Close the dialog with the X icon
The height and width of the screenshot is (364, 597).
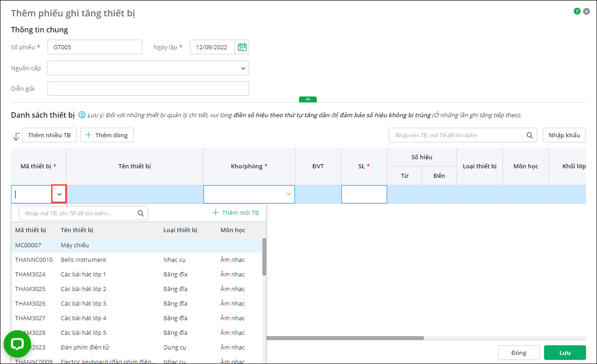point(587,11)
